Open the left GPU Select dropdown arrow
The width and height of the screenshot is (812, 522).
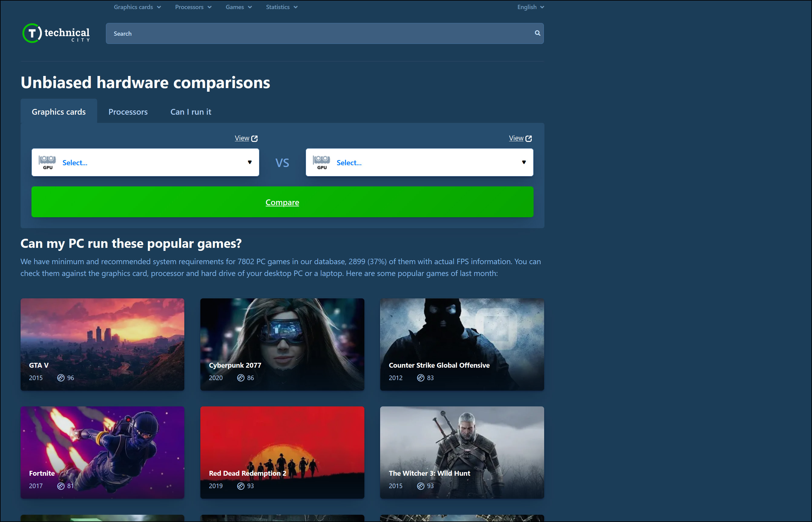click(x=250, y=163)
